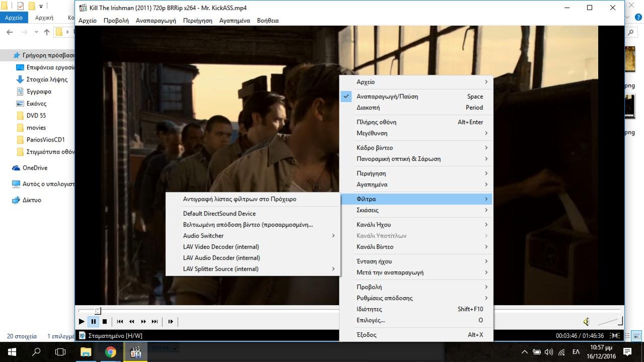Click the Pause button in playback controls
This screenshot has height=362, width=644.
(x=93, y=321)
